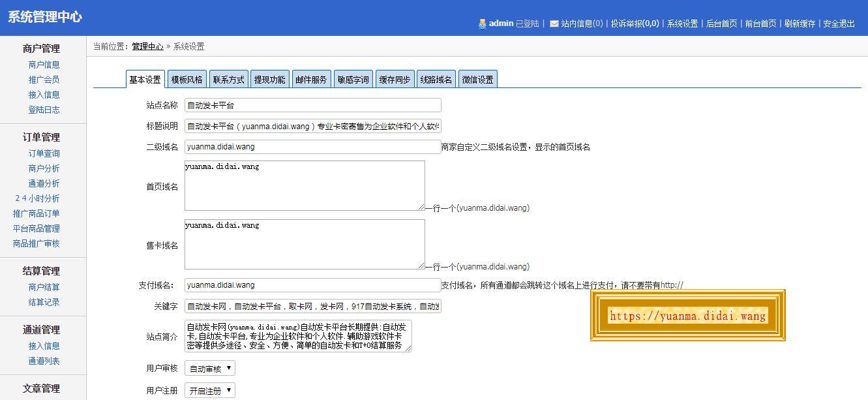Open 商户信息 in the sidebar
The image size is (868, 400).
tap(44, 65)
